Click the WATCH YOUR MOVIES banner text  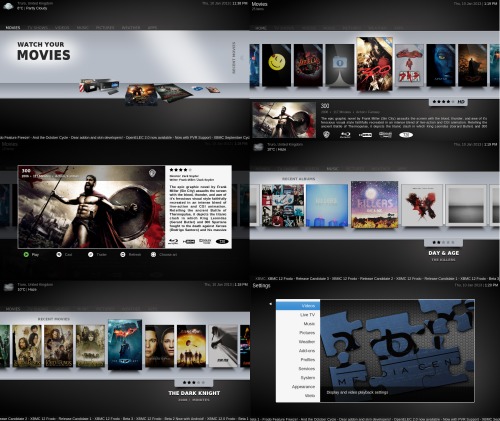(44, 51)
